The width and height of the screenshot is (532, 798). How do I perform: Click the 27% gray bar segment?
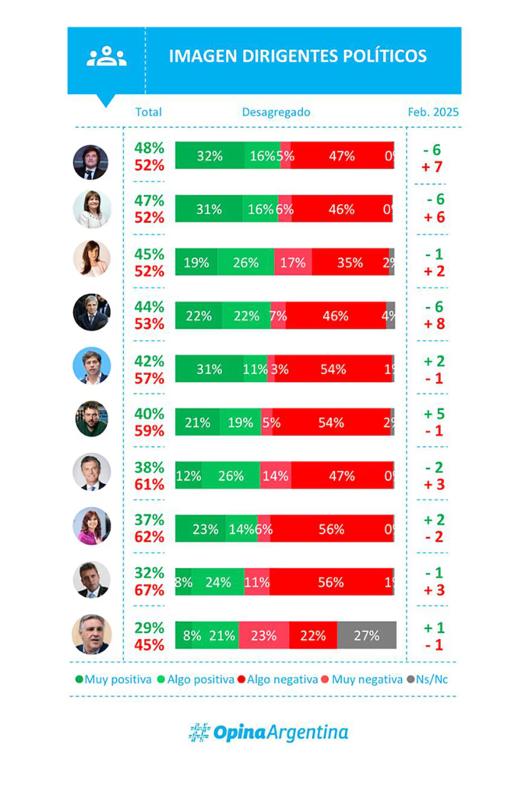(367, 636)
